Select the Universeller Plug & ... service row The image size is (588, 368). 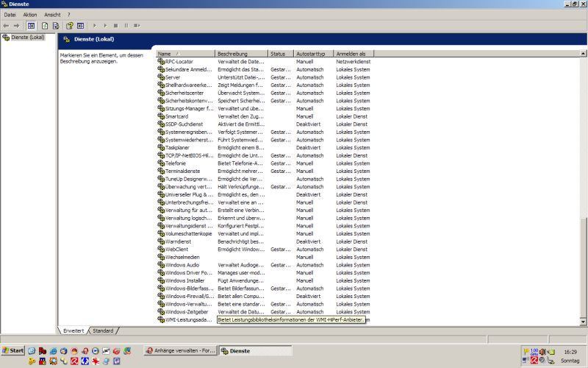tap(265, 194)
